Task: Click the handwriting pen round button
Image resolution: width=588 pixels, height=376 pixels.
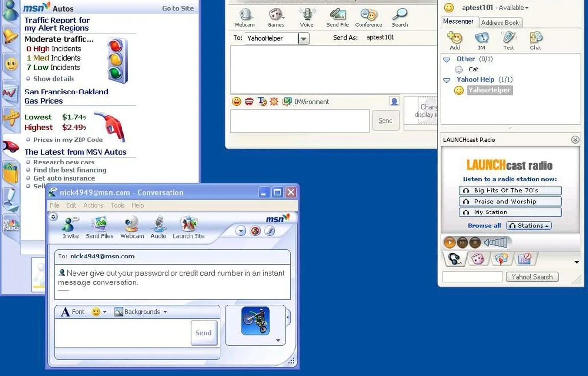Action: pyautogui.click(x=269, y=231)
